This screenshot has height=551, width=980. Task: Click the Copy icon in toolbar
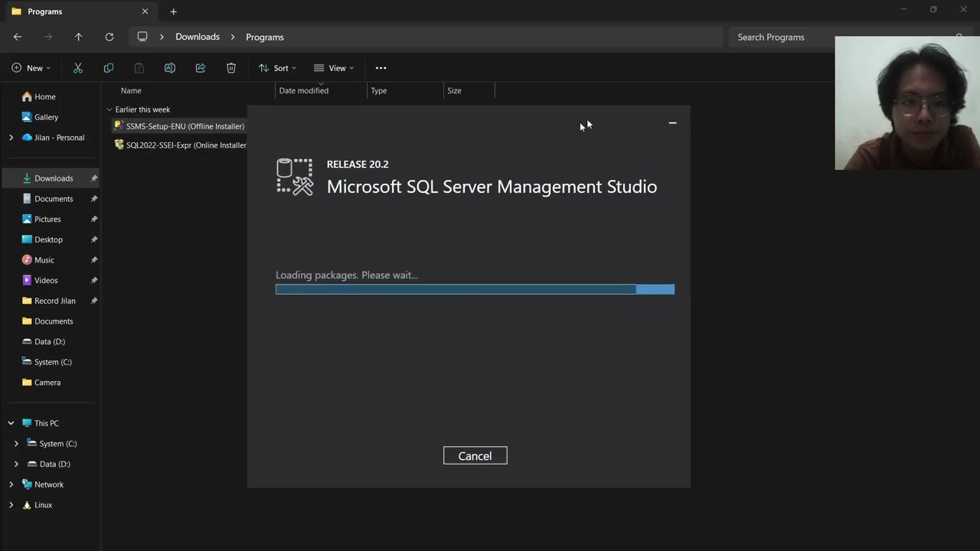coord(109,68)
